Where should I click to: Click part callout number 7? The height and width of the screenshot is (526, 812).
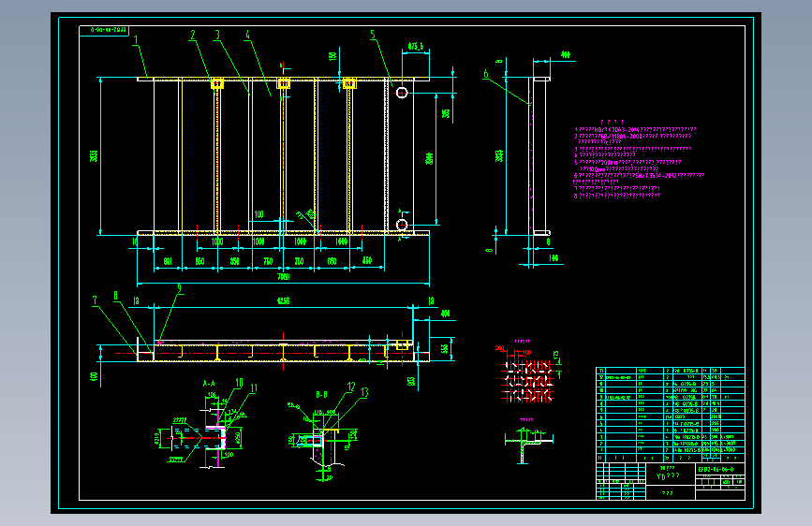95,300
